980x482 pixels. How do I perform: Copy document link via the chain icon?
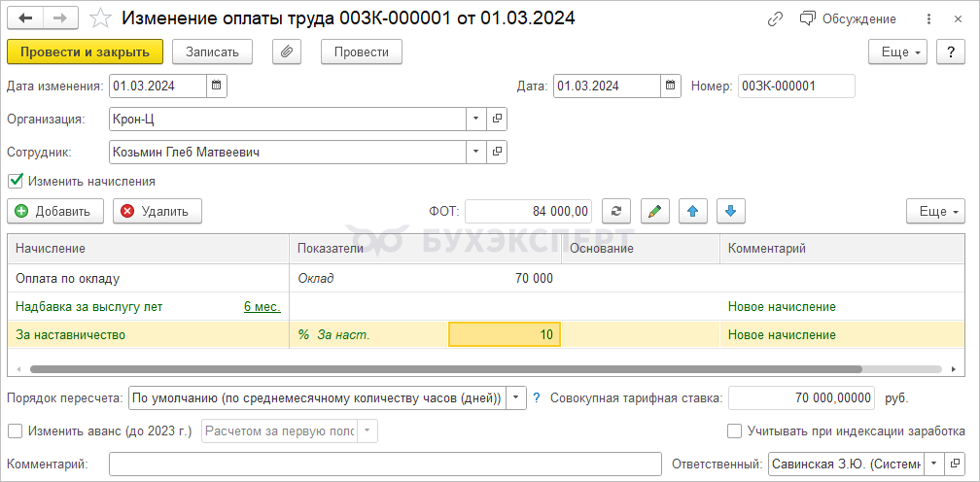(775, 19)
